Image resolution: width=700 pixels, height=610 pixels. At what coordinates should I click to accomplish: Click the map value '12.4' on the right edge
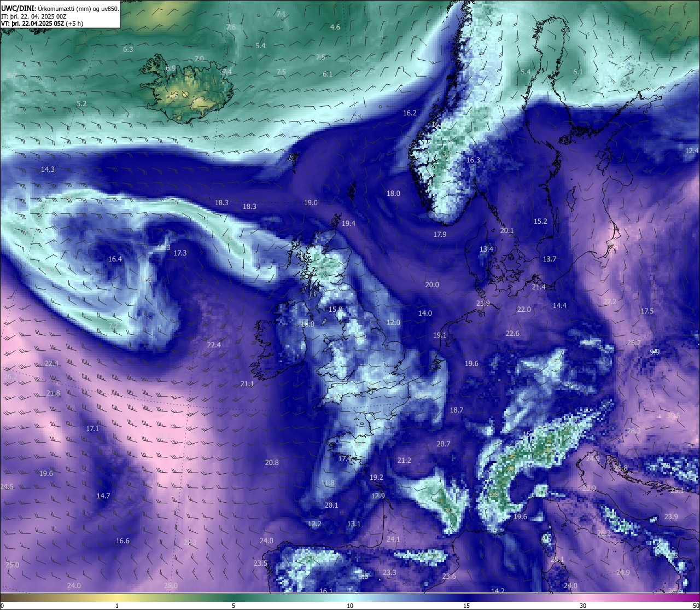[x=692, y=151]
